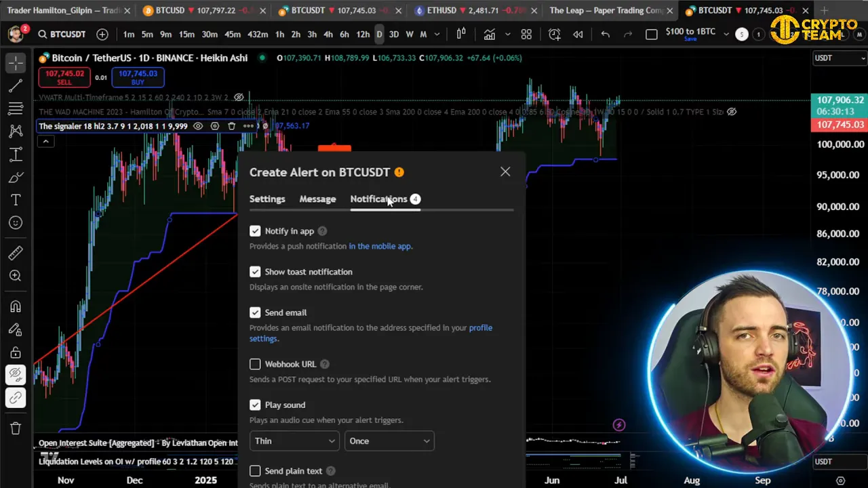Uncheck the Play sound option
Screen dimensions: 868x488
click(x=255, y=405)
